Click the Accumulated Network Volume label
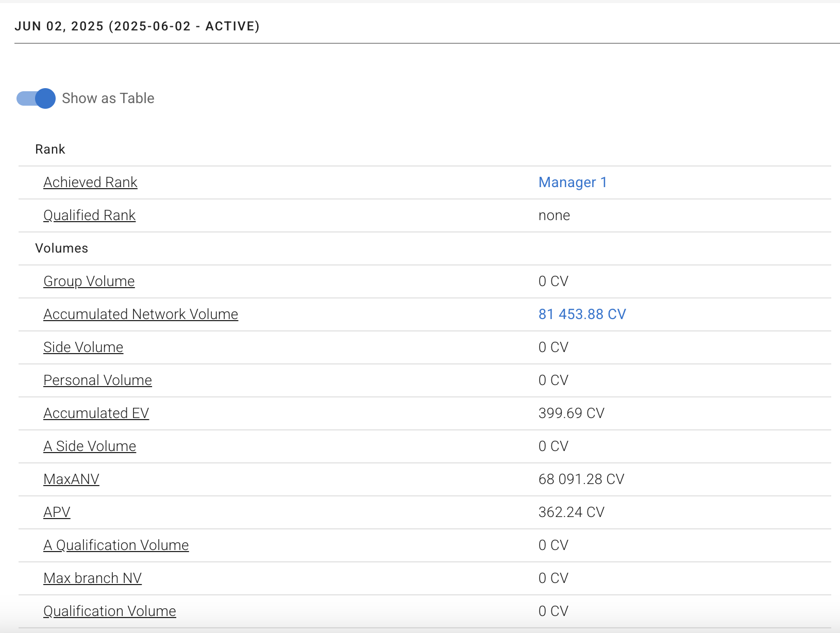 pos(140,314)
